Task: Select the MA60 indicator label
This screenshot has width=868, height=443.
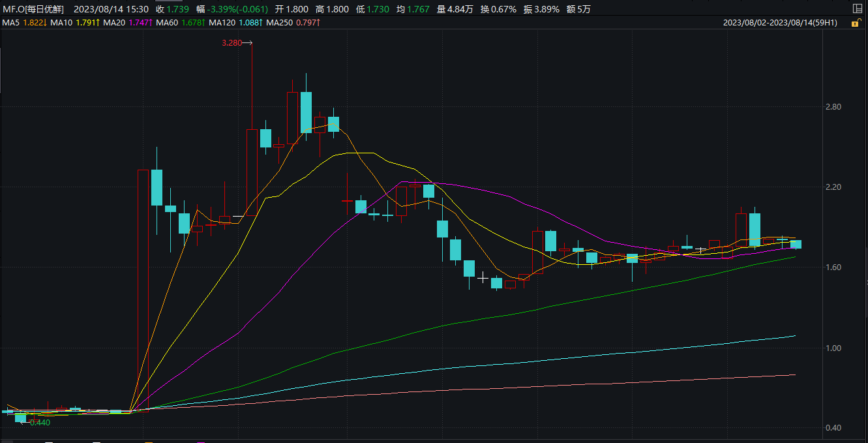Action: (x=166, y=23)
